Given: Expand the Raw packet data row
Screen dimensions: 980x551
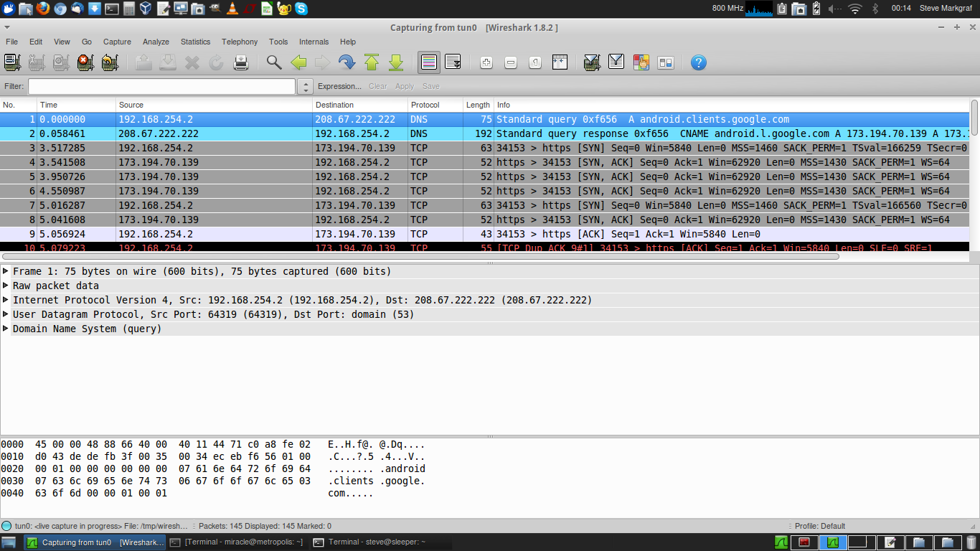Looking at the screenshot, I should [x=6, y=286].
